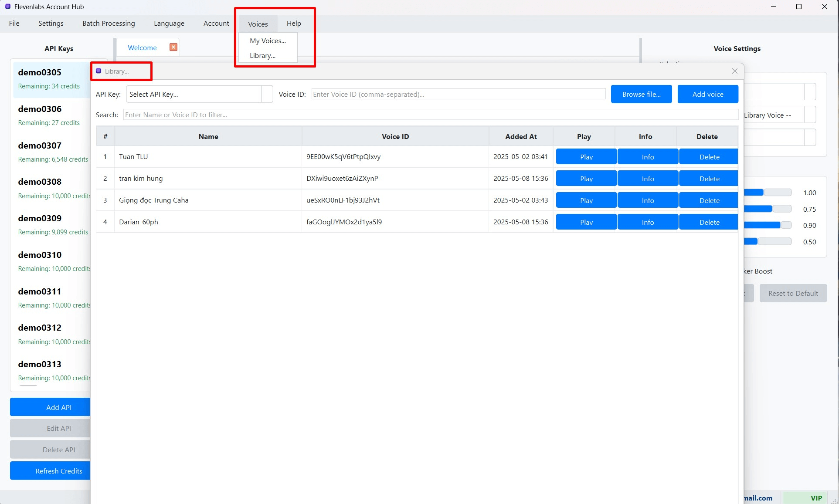Image resolution: width=839 pixels, height=504 pixels.
Task: Choose Library... from the Voices menu
Action: click(x=262, y=55)
